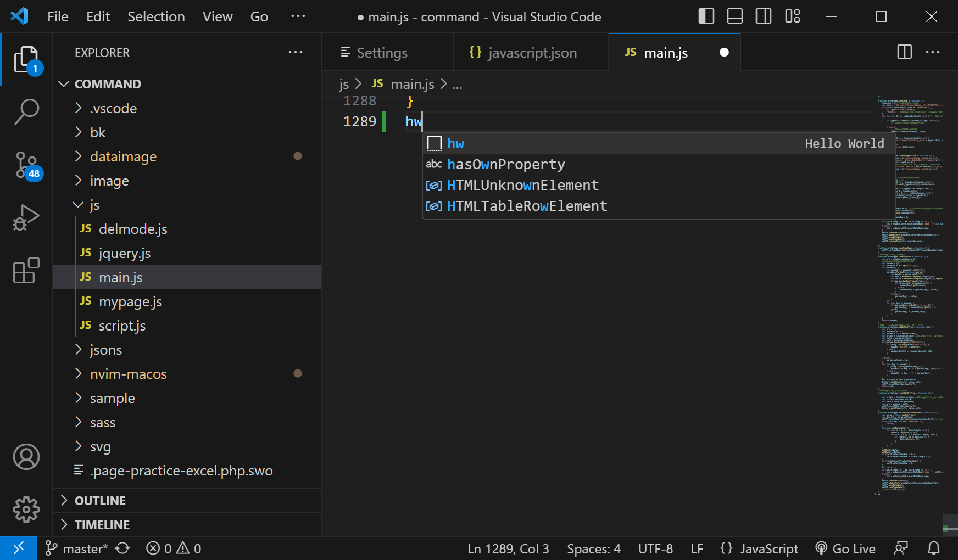Open the Extensions view
Screen dimensions: 958x560
pyautogui.click(x=26, y=270)
